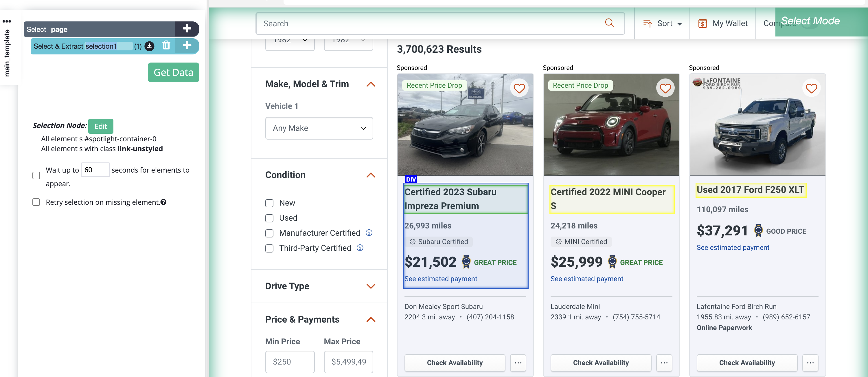Click the wait seconds field showing 60

point(95,170)
